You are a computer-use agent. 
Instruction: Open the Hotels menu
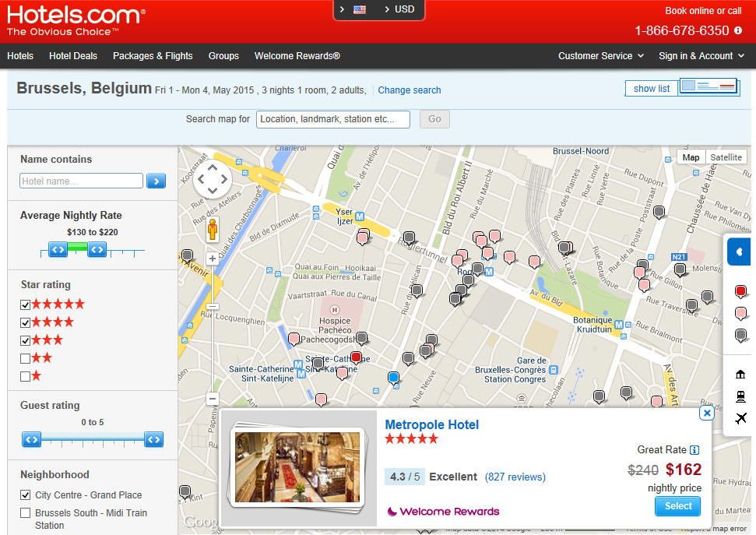click(x=20, y=56)
